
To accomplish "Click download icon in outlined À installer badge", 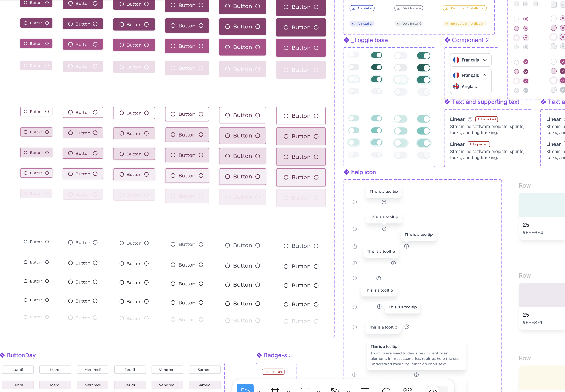I will click(x=353, y=8).
